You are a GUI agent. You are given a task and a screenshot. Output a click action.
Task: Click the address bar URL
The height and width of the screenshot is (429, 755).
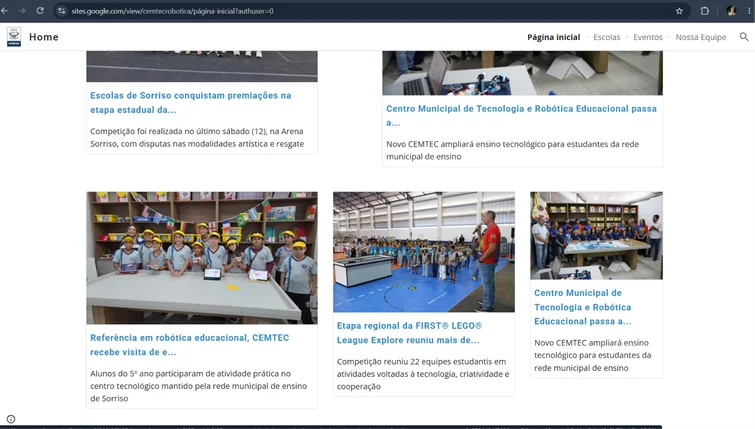click(172, 11)
